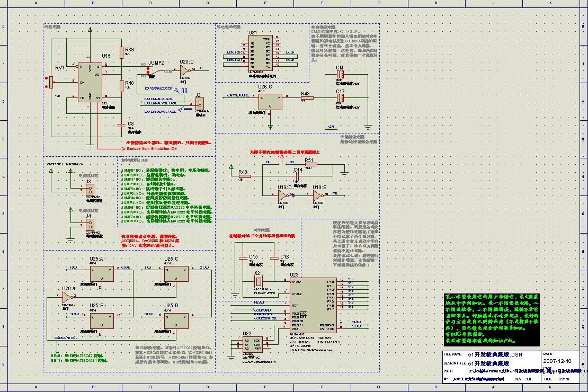Select the U22 EEPROM chip
The height and width of the screenshot is (392, 588).
tap(252, 344)
